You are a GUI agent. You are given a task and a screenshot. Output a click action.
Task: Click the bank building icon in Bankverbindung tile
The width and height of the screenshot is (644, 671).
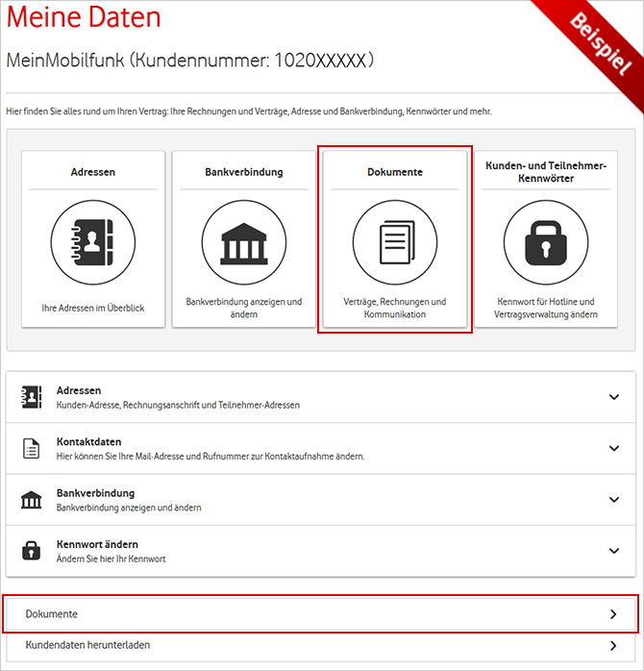click(244, 242)
